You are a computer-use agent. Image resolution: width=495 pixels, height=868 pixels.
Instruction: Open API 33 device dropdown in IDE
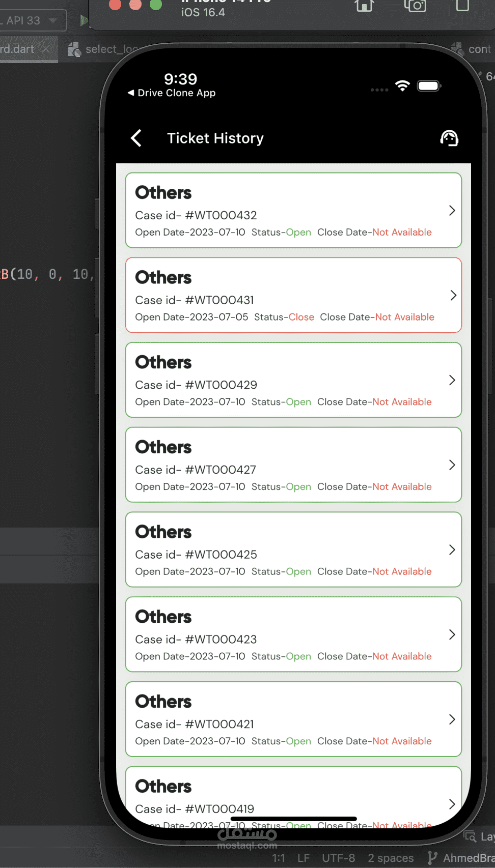(33, 20)
